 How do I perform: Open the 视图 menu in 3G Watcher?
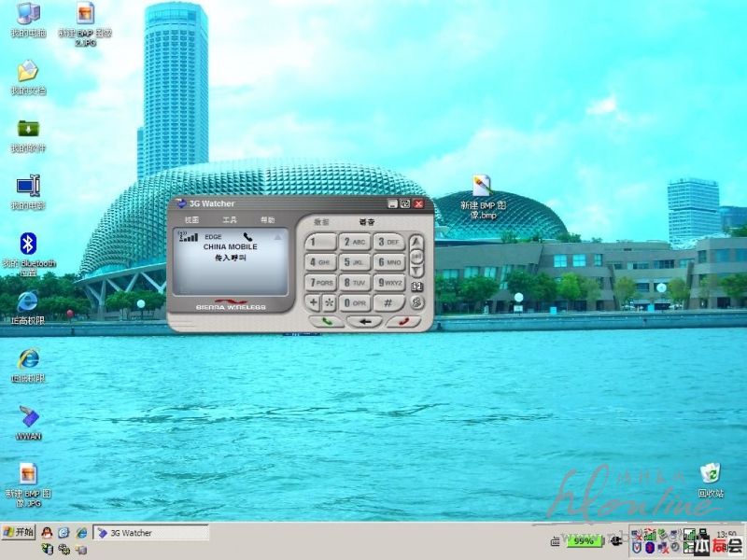tap(191, 220)
